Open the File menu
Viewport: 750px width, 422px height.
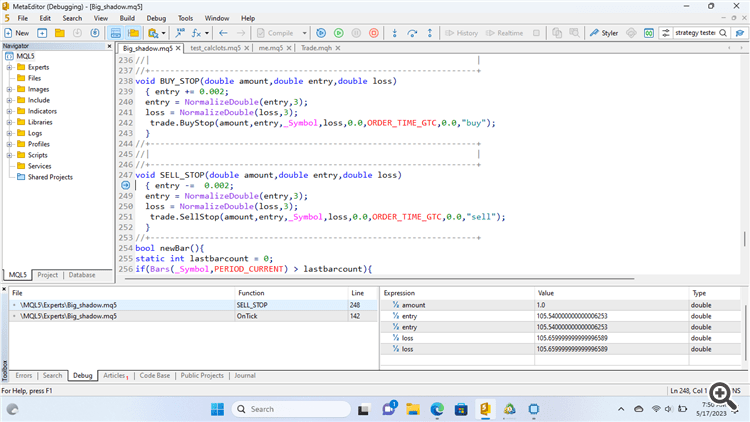coord(22,18)
